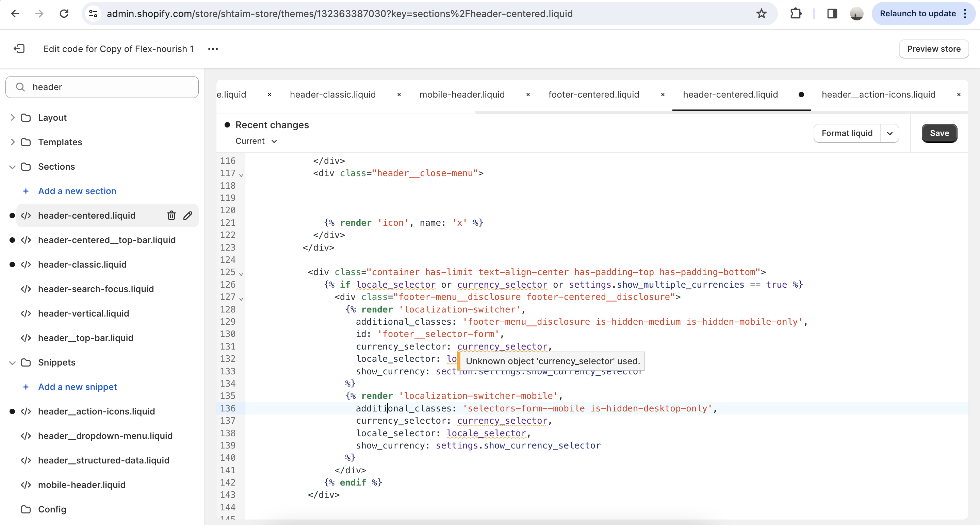Expand the Layout folder
Screen dimensions: 980x525
click(x=13, y=117)
